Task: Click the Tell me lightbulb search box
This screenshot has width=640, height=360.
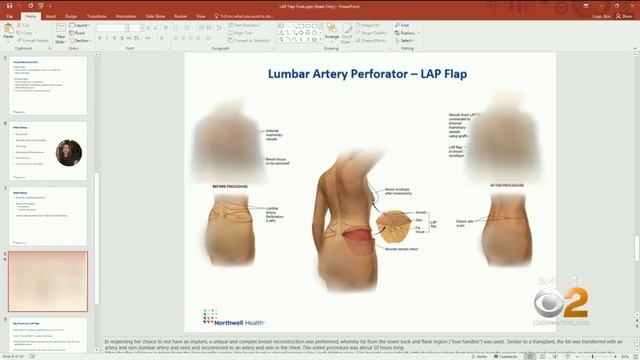Action: [244, 16]
